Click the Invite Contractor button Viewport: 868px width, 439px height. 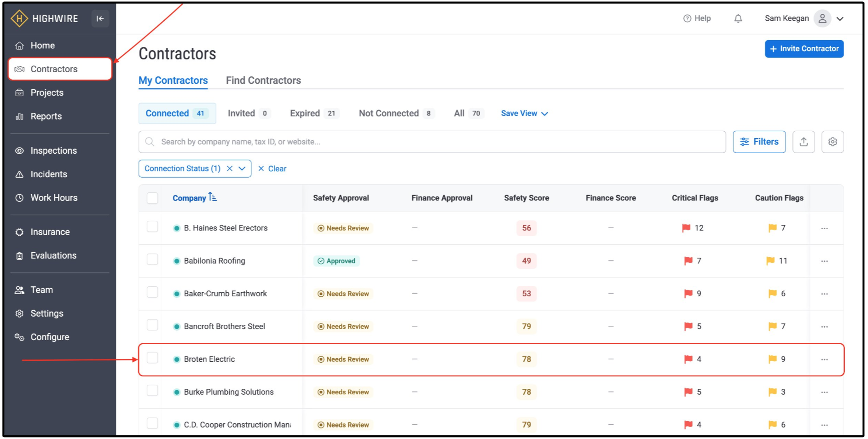click(804, 49)
